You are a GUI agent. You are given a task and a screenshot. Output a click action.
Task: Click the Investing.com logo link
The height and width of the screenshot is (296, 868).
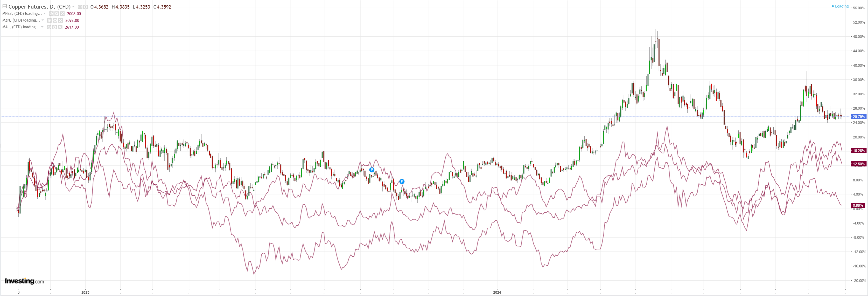[x=24, y=281]
